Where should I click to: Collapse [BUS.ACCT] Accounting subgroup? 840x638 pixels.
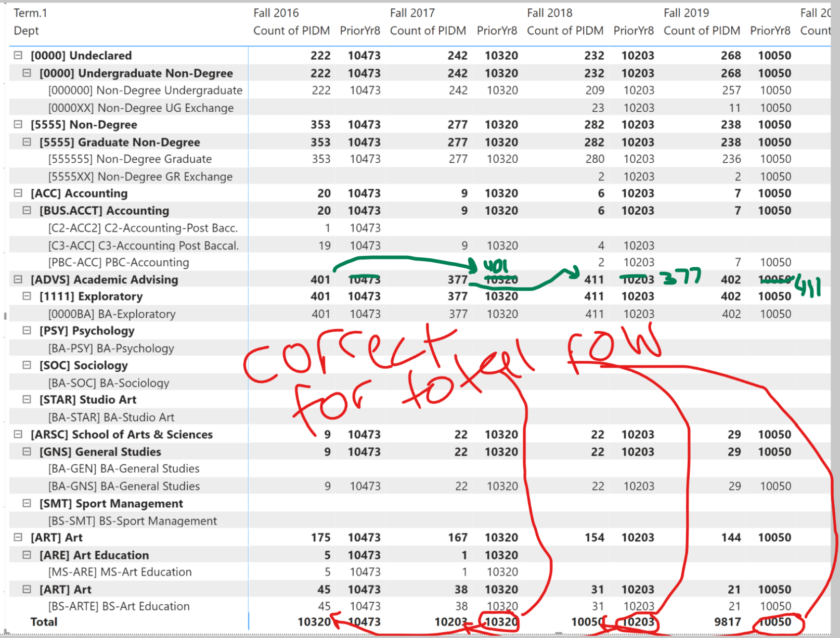[x=27, y=211]
